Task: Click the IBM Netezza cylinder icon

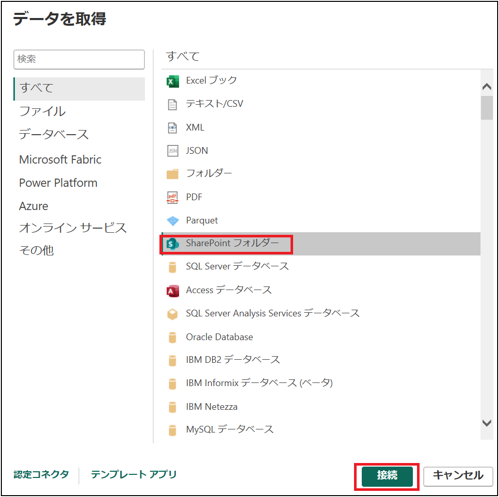Action: pos(172,407)
